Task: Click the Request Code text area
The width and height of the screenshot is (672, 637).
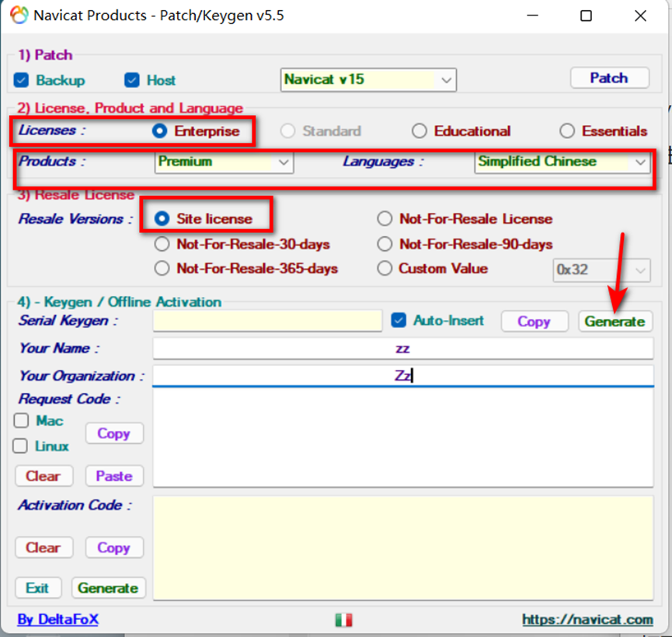Action: pos(403,437)
